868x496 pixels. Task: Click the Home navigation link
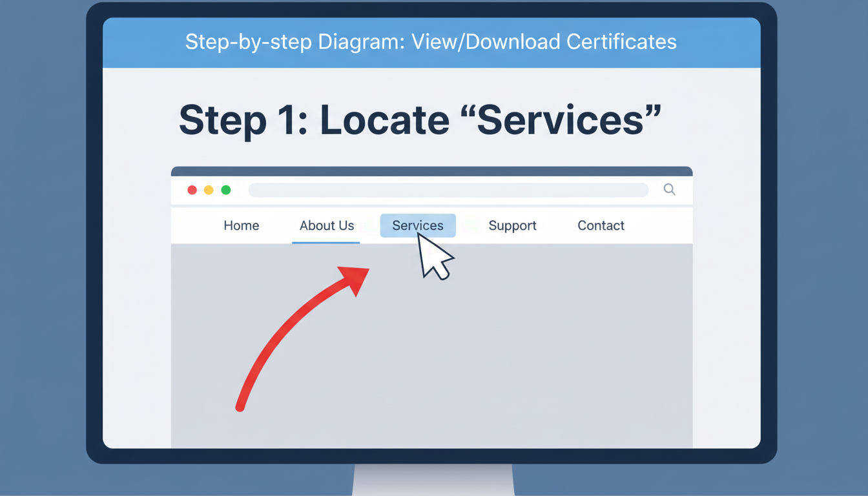(241, 225)
